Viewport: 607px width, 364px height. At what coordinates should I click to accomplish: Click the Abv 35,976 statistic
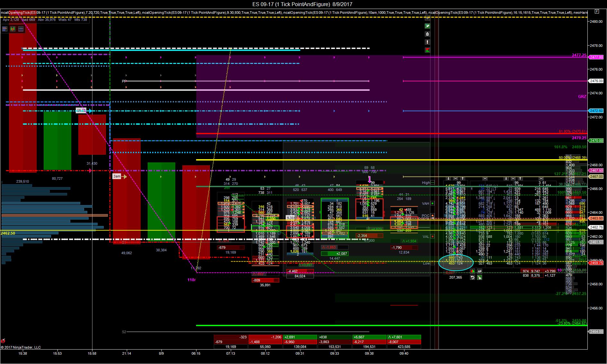coord(47,20)
